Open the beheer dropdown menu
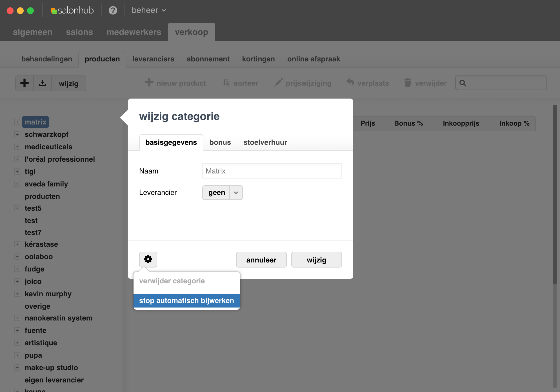 tap(149, 10)
